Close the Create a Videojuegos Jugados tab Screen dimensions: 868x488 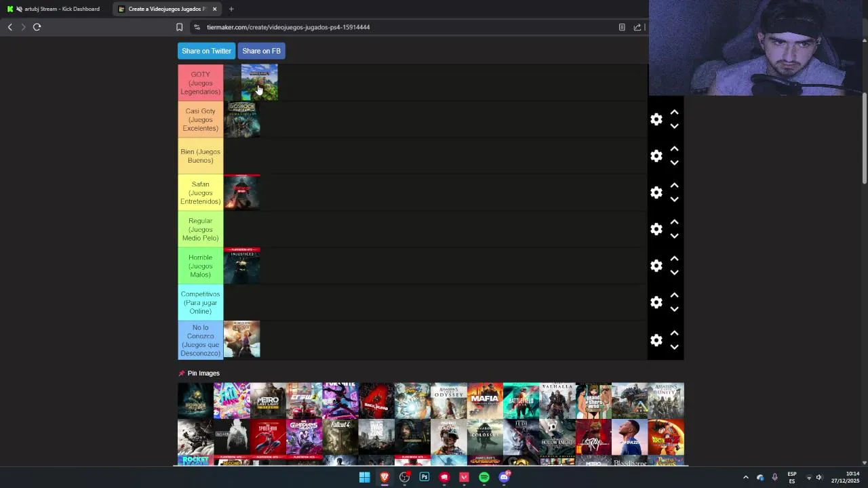(x=214, y=9)
